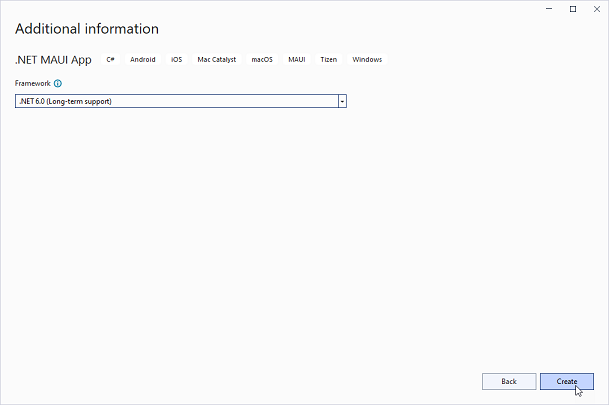
Task: Go back with the Back button
Action: [x=508, y=381]
